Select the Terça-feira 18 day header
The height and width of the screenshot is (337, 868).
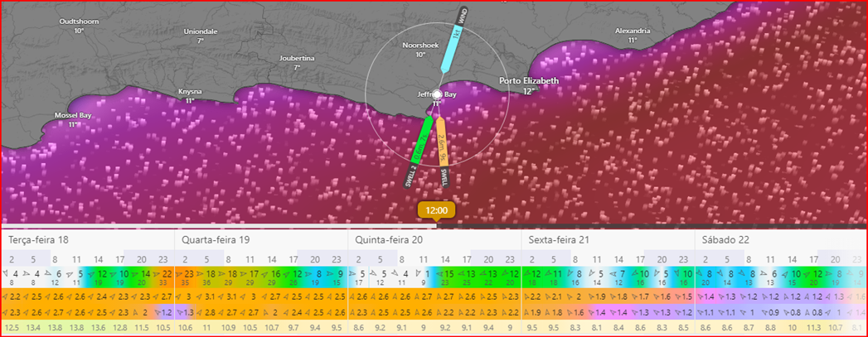tap(38, 240)
